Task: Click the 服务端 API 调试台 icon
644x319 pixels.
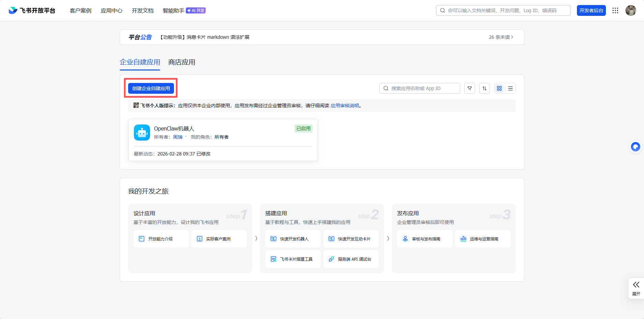Action: point(331,259)
